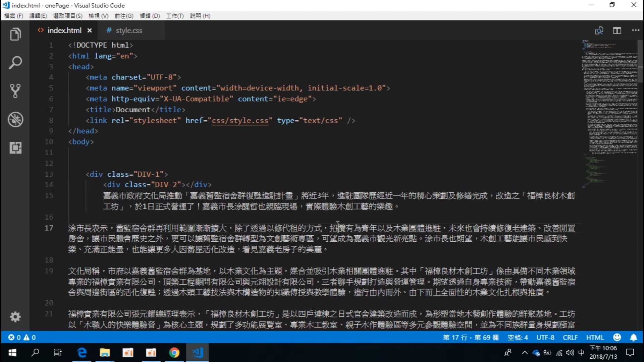Screen dimensions: 644x362
Task: Open the 檢視 (V) menu
Action: (98, 16)
